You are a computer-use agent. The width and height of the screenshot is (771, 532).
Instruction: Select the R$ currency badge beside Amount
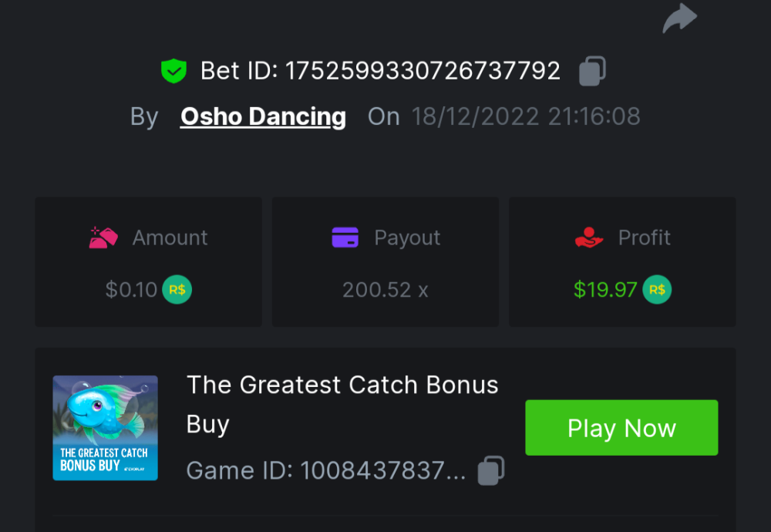tap(177, 291)
